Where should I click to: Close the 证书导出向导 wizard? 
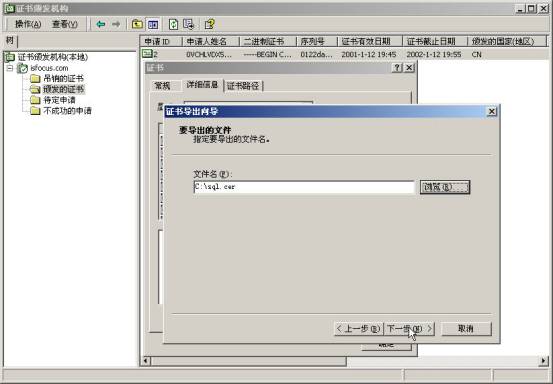492,111
